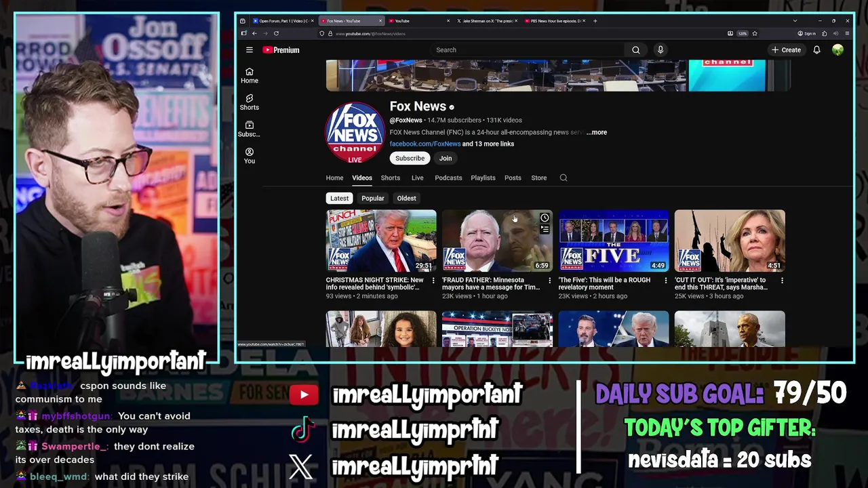Switch to the Open Forum, Part 1 tab
The width and height of the screenshot is (868, 488).
[x=283, y=21]
